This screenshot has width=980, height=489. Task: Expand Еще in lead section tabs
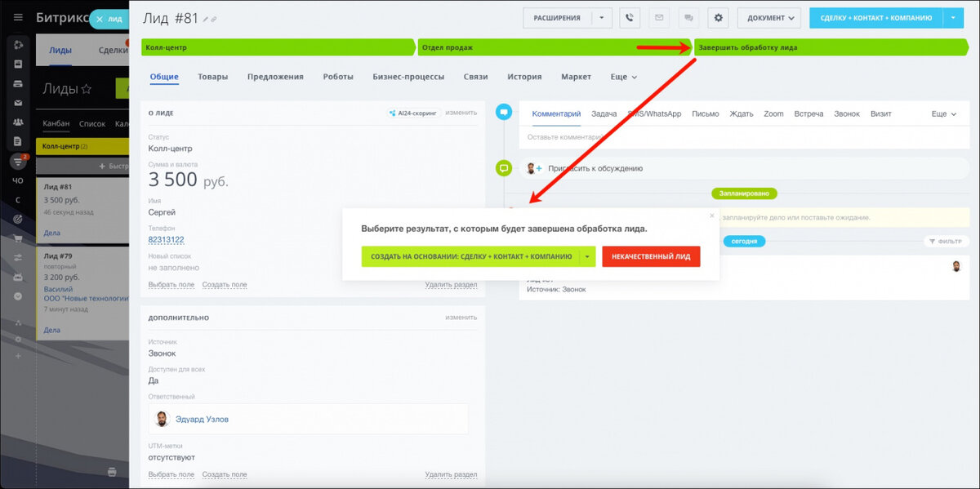[624, 77]
